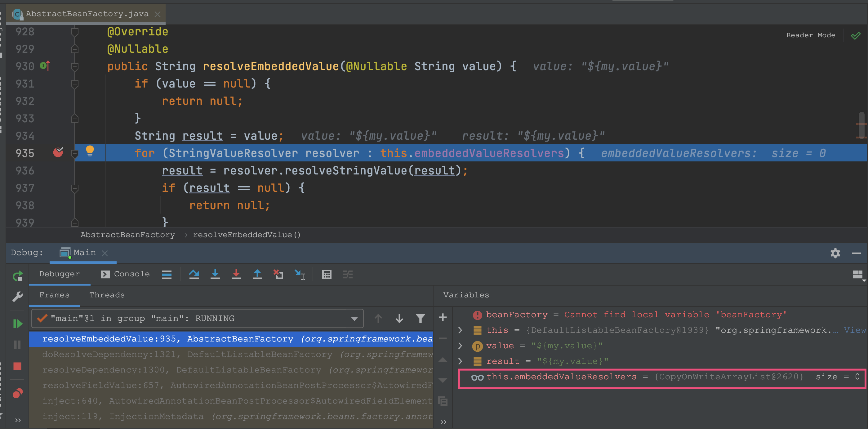Image resolution: width=868 pixels, height=429 pixels.
Task: Select the Threads tab
Action: (x=107, y=295)
